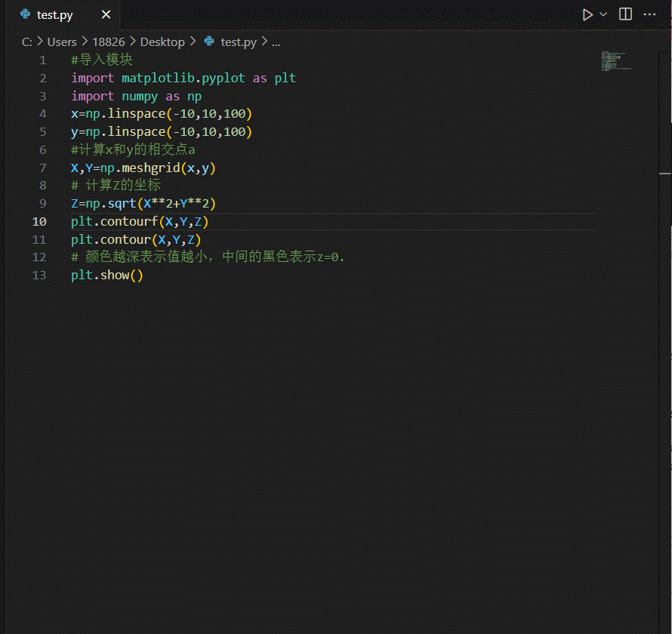Click line number 3 in the gutter
This screenshot has width=672, height=634.
(43, 96)
